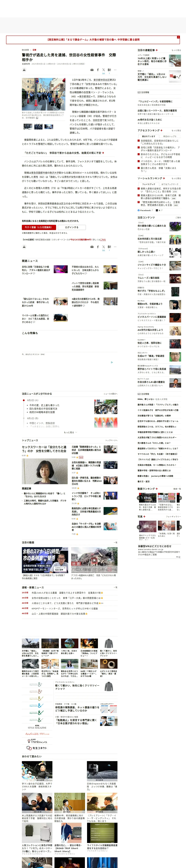Share article by email using top mail icon
This screenshot has width=186, height=868.
92,70
